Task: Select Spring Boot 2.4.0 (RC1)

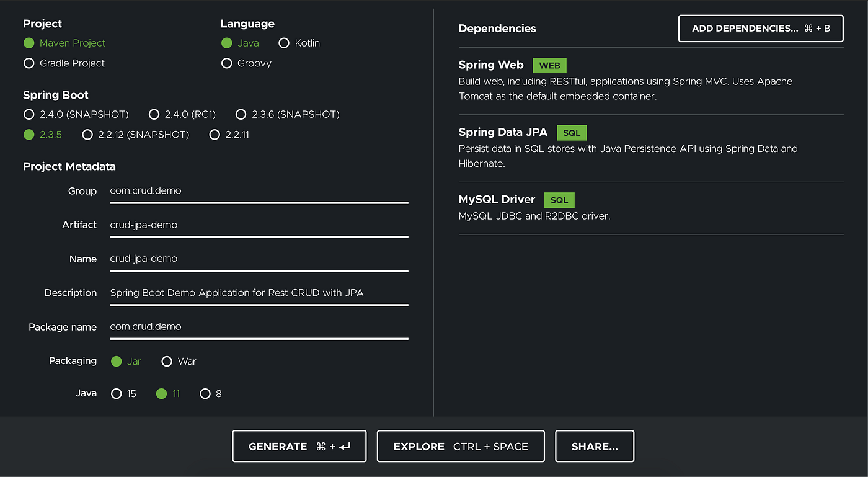Action: pos(182,114)
